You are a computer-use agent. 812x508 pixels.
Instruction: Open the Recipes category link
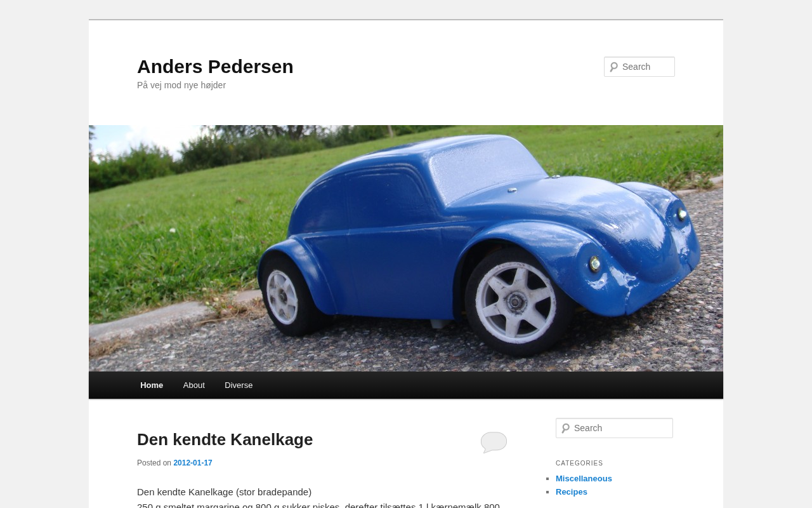(x=572, y=492)
